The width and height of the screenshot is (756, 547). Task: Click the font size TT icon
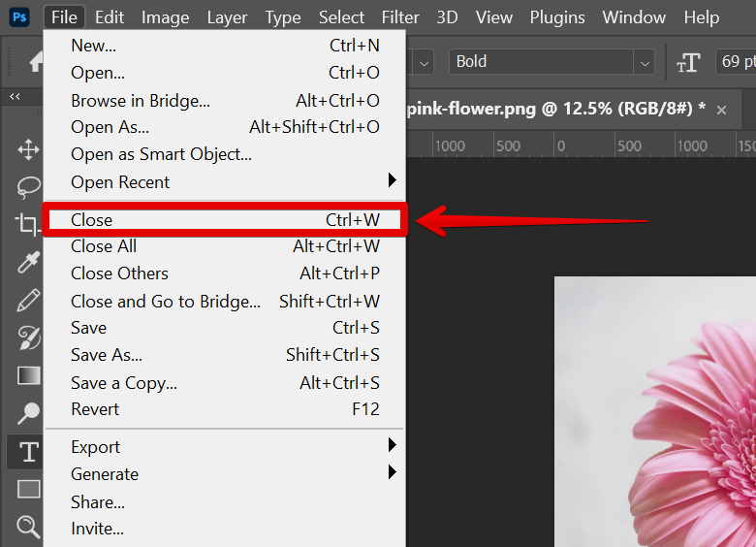coord(688,62)
